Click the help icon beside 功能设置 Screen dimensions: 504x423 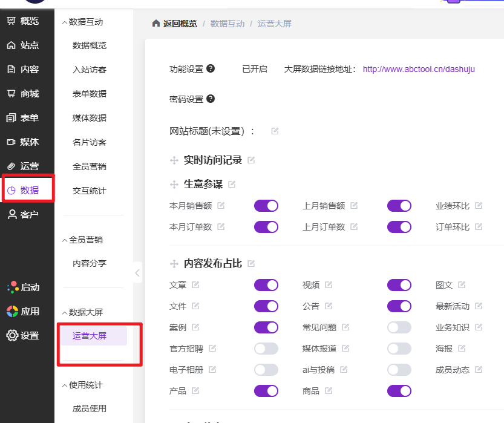point(211,68)
